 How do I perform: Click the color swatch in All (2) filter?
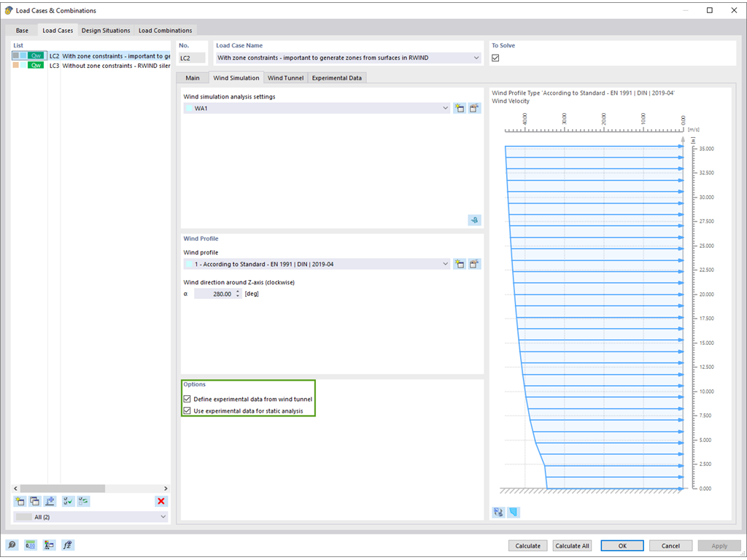pyautogui.click(x=24, y=517)
